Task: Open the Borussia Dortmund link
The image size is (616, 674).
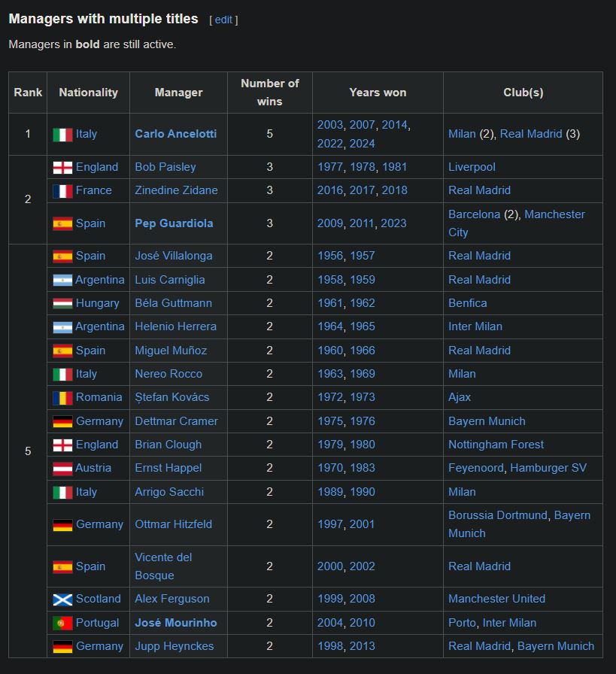Action: [498, 515]
